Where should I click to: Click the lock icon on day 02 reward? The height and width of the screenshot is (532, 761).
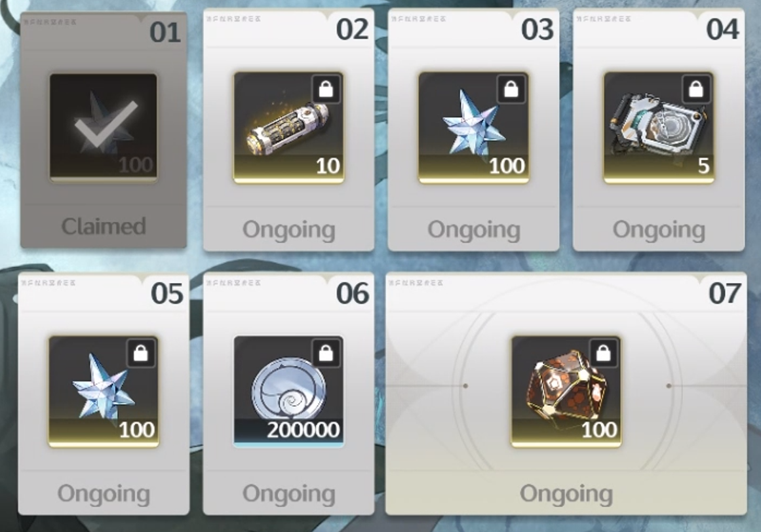click(326, 89)
